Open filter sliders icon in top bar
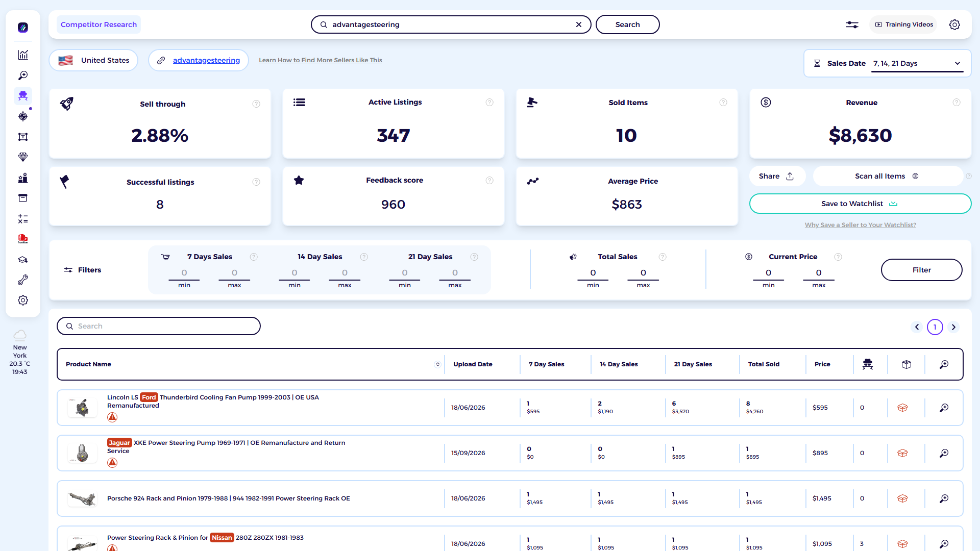Viewport: 980px width, 551px height. tap(852, 24)
